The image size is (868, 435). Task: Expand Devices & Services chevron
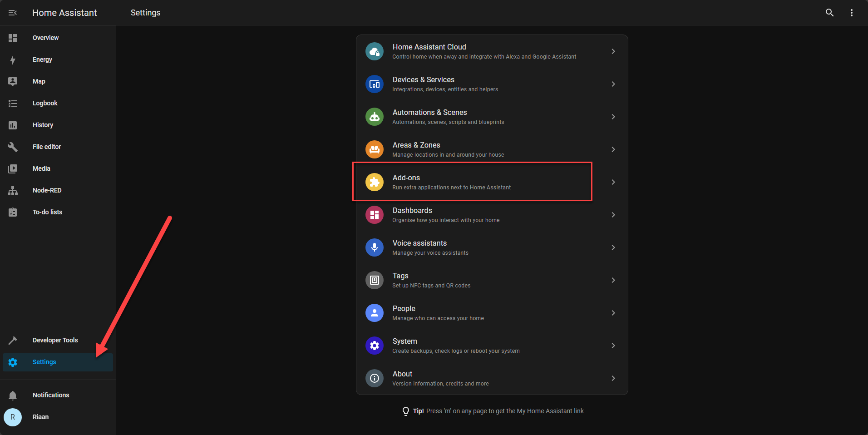click(x=613, y=84)
